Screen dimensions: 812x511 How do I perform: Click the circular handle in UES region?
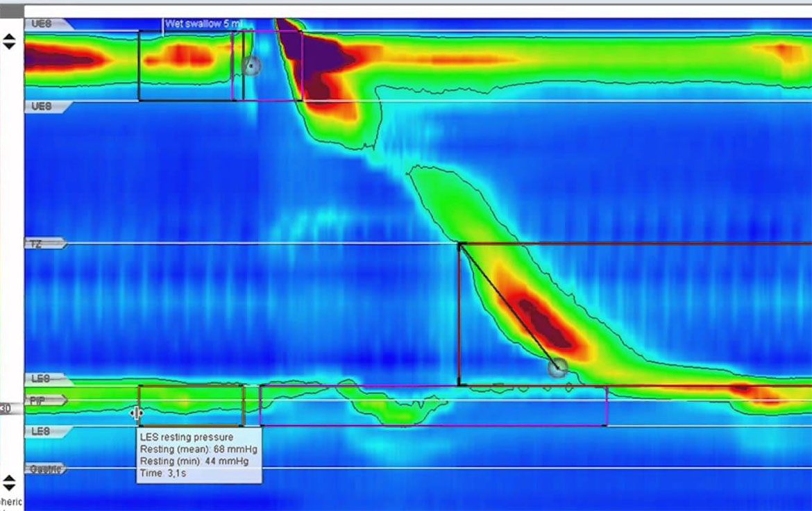[251, 66]
